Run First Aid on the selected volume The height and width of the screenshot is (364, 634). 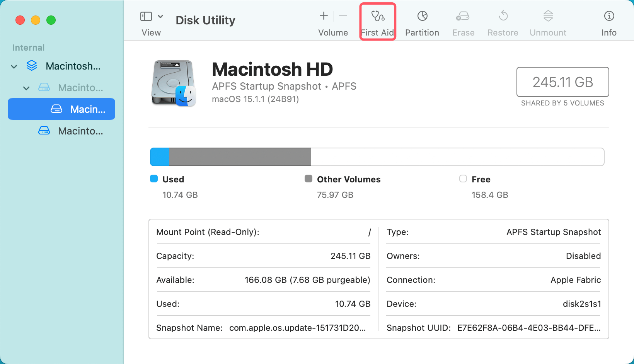tap(377, 21)
